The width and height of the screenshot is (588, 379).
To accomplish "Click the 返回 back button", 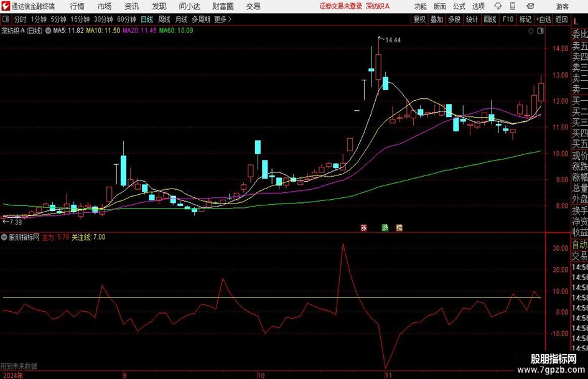I will pos(561,19).
